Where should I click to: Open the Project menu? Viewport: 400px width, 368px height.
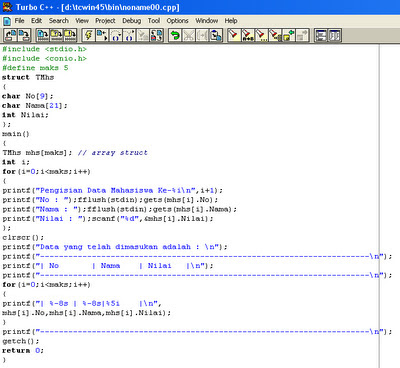105,21
